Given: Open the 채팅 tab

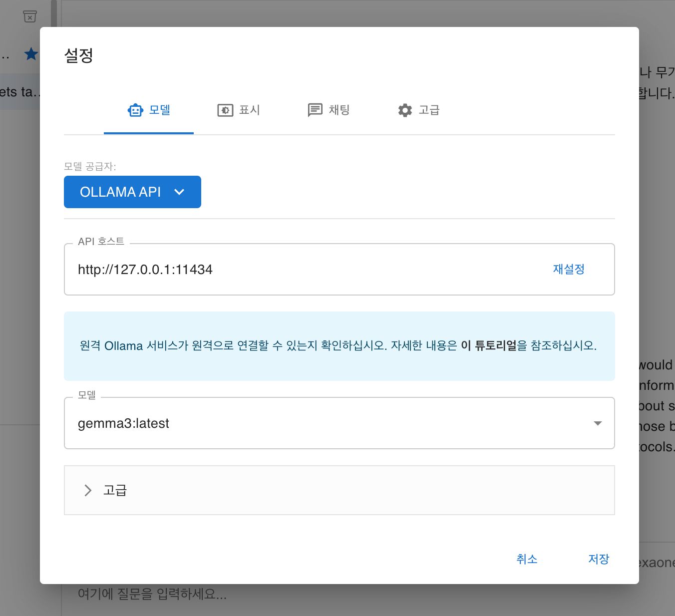Looking at the screenshot, I should (x=329, y=110).
